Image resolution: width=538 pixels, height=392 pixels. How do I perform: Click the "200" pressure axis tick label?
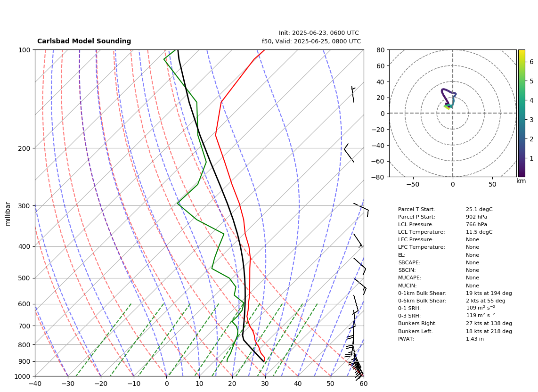point(25,148)
